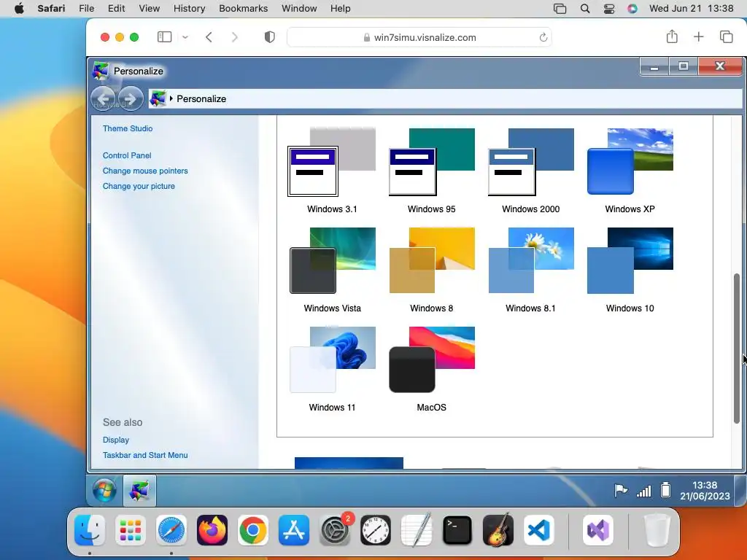747x560 pixels.
Task: Open the Apple menu
Action: point(19,8)
